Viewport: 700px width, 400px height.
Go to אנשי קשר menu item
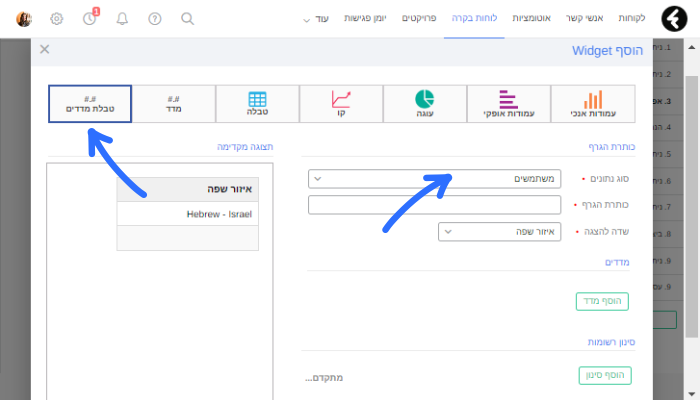(584, 18)
